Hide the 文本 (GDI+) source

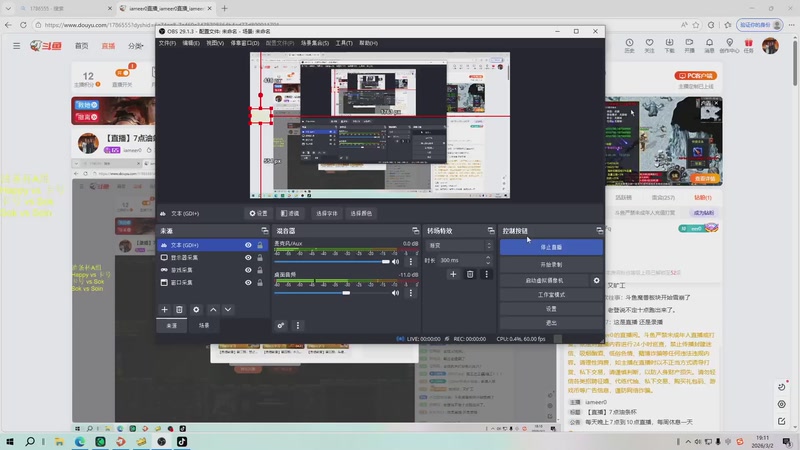pyautogui.click(x=248, y=245)
